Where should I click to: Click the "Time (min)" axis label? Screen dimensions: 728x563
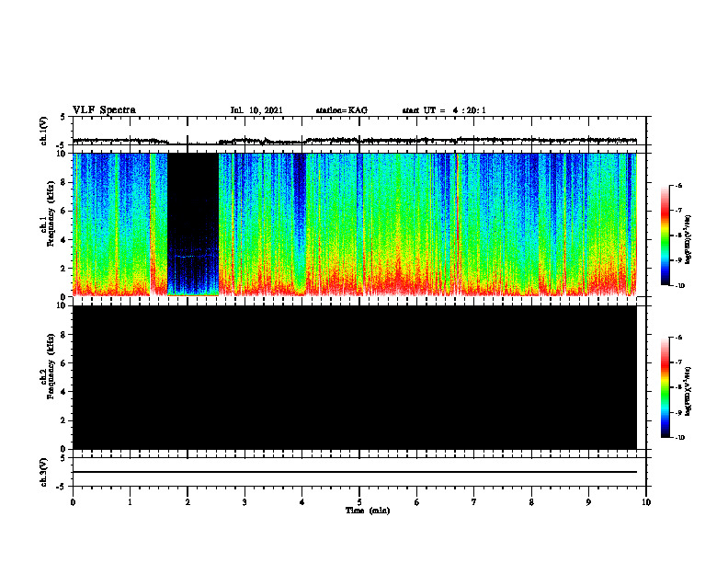click(x=368, y=511)
